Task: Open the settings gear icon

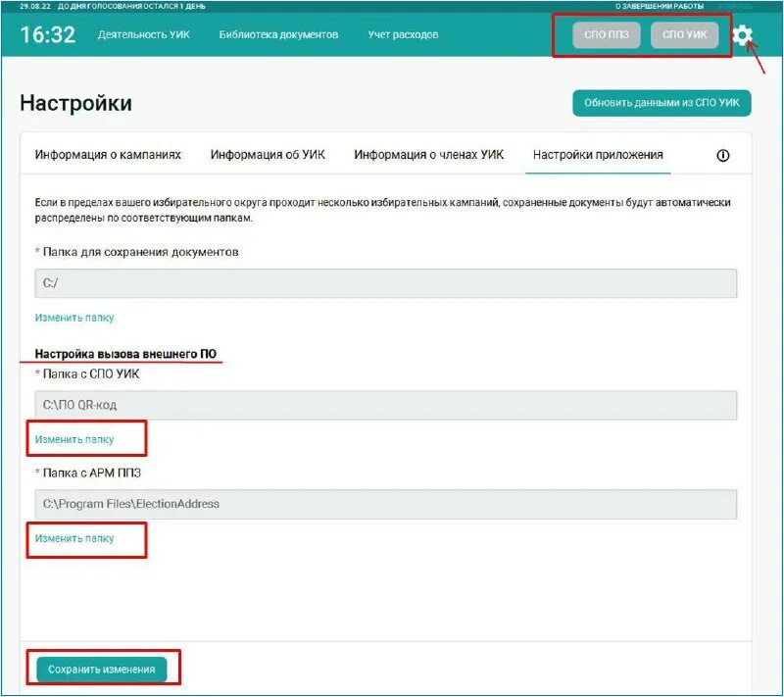Action: click(746, 35)
